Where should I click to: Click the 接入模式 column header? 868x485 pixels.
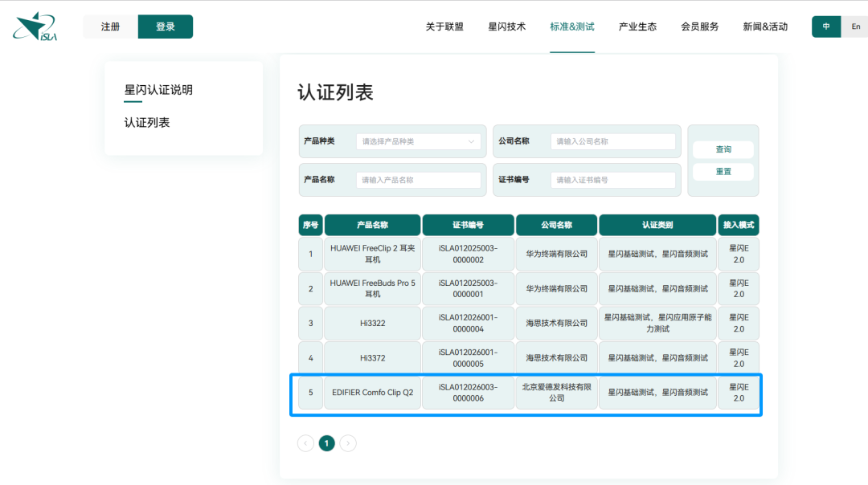pyautogui.click(x=739, y=225)
